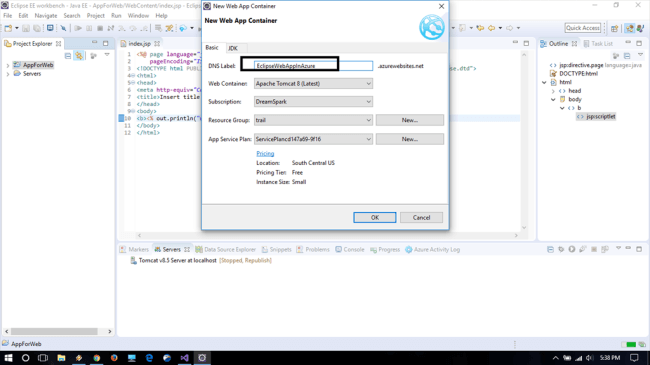Minimize the Project Explorer panel

pos(95,43)
